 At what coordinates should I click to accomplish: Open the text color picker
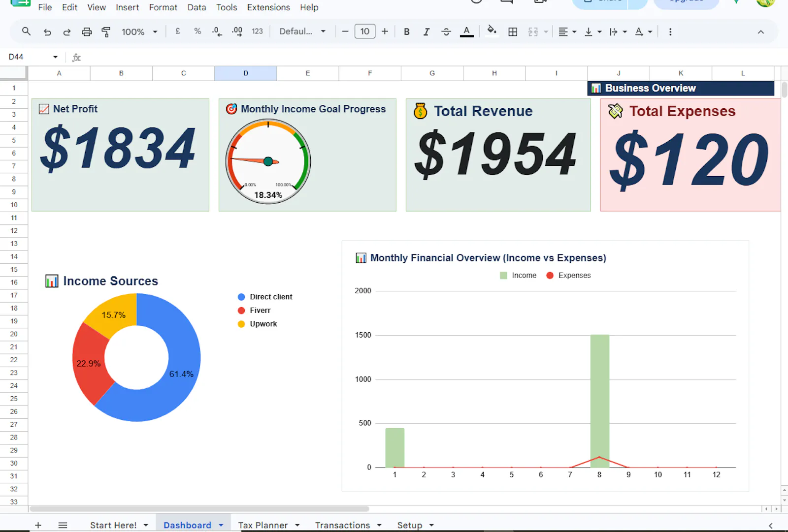click(x=466, y=32)
